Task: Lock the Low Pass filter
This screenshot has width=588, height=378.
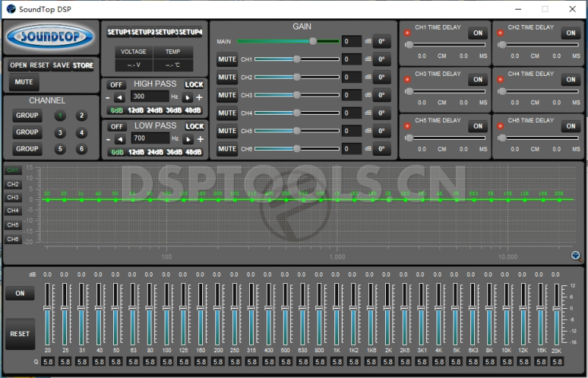Action: click(195, 126)
